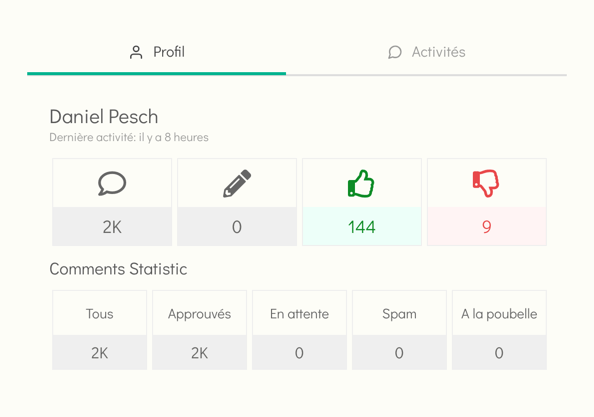Image resolution: width=594 pixels, height=417 pixels.
Task: Click the red thumbs-down icon
Action: click(486, 184)
